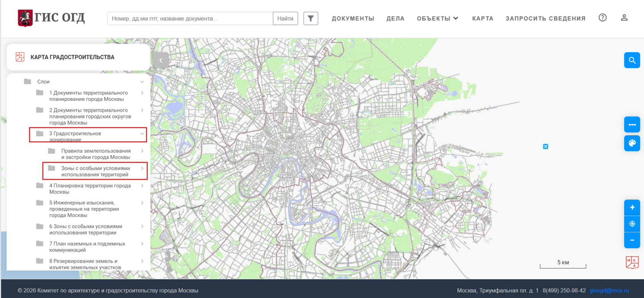This screenshot has height=298, width=644.
Task: Select 1 Документы территориального планирования города Москвы
Action: tap(89, 96)
